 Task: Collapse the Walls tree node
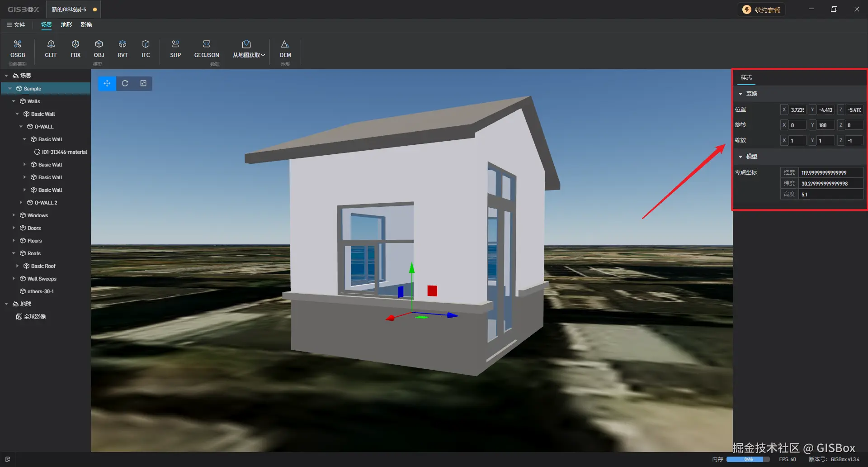point(14,101)
